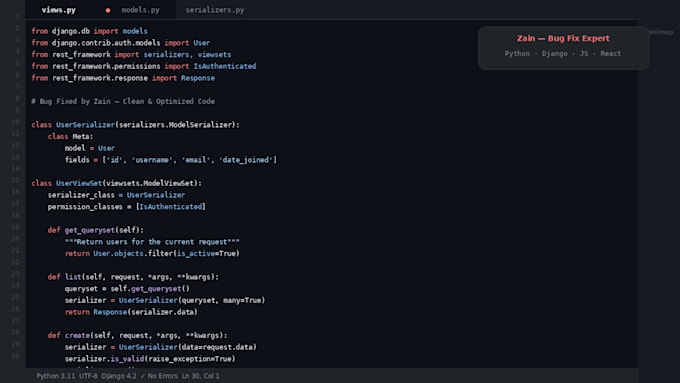
Task: Click 'data=request.data' in the create method
Action: pyautogui.click(x=217, y=347)
